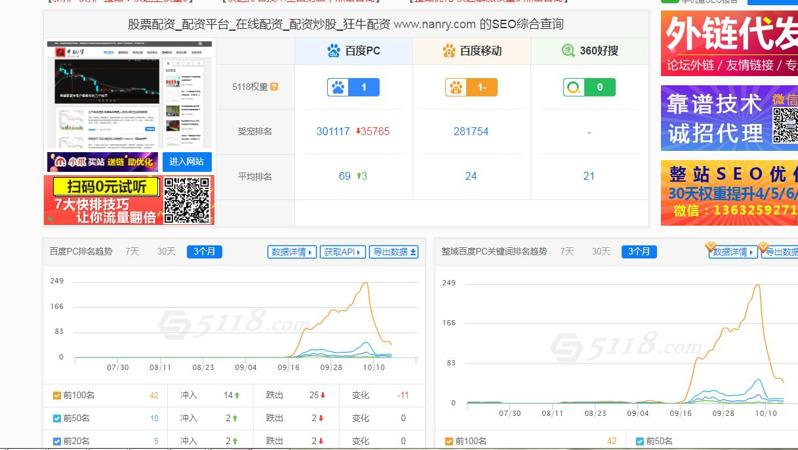This screenshot has height=450, width=798.
Task: Select 3个月 range in 整域百度PC关键词排名趋势
Action: (639, 251)
